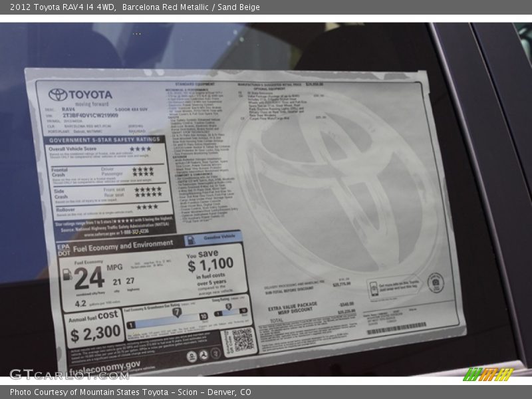Click the 'EXTRA VALUE PACKAGE' discount line
This screenshot has width=532, height=399.
click(x=293, y=307)
